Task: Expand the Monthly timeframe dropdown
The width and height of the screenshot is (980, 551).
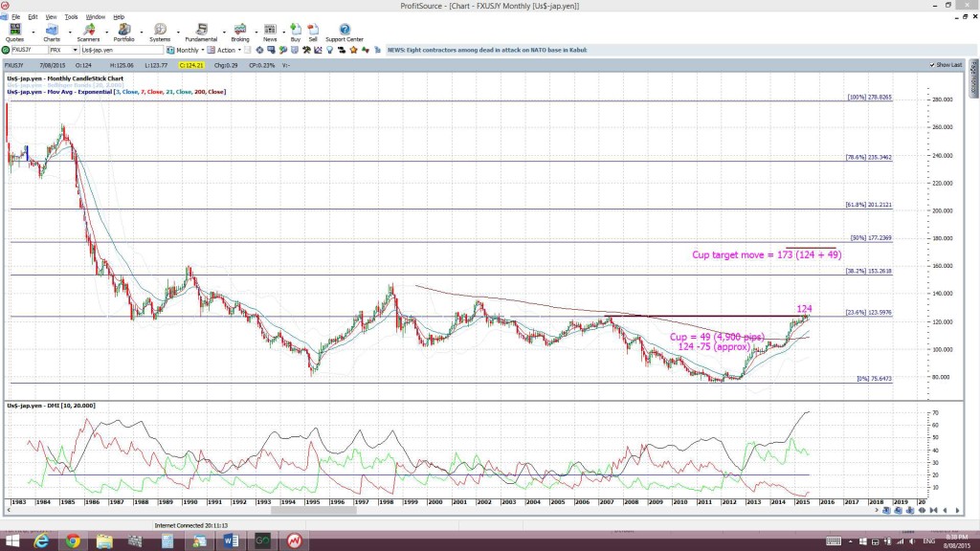Action: [x=186, y=50]
